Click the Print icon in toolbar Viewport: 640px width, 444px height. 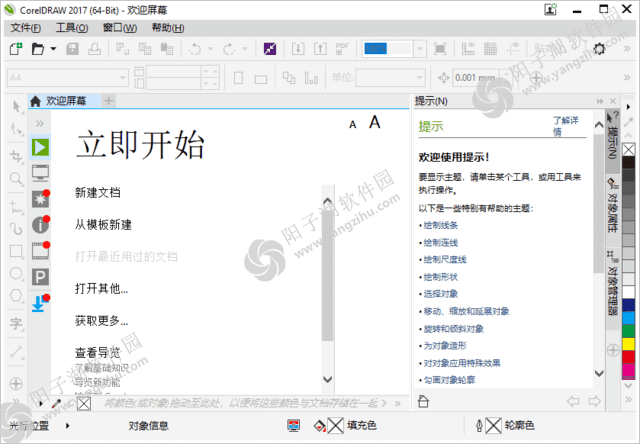[x=94, y=49]
